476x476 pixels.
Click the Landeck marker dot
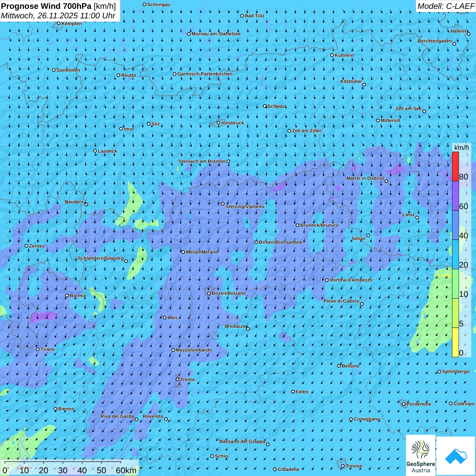(95, 151)
